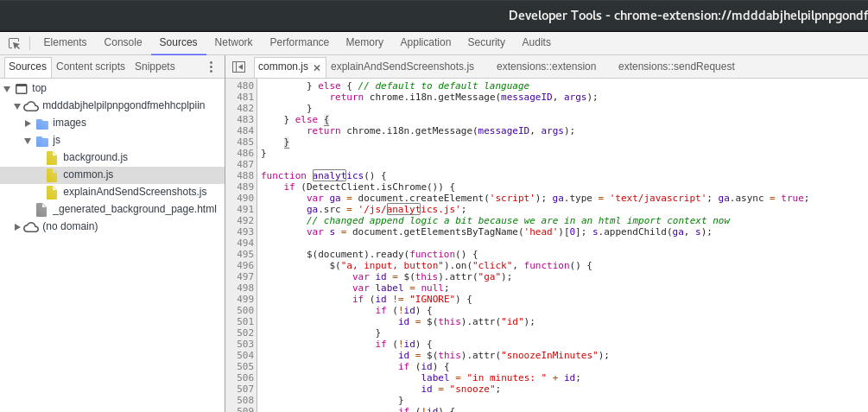
Task: Click the js folder icon
Action: point(42,140)
